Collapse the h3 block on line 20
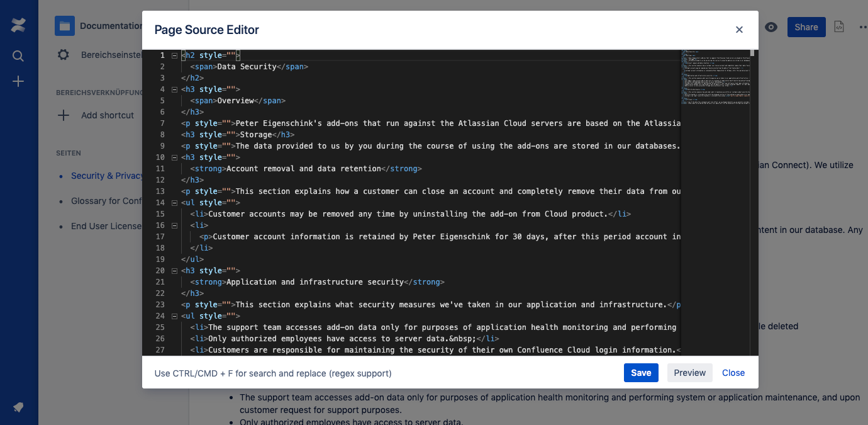Viewport: 868px width, 425px height. tap(174, 271)
